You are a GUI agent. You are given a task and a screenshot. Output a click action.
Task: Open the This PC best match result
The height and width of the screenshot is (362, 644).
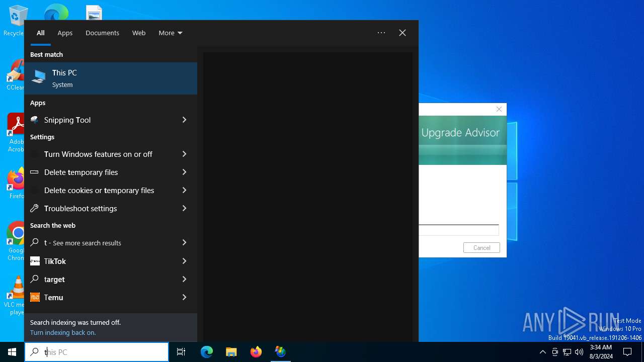(111, 78)
